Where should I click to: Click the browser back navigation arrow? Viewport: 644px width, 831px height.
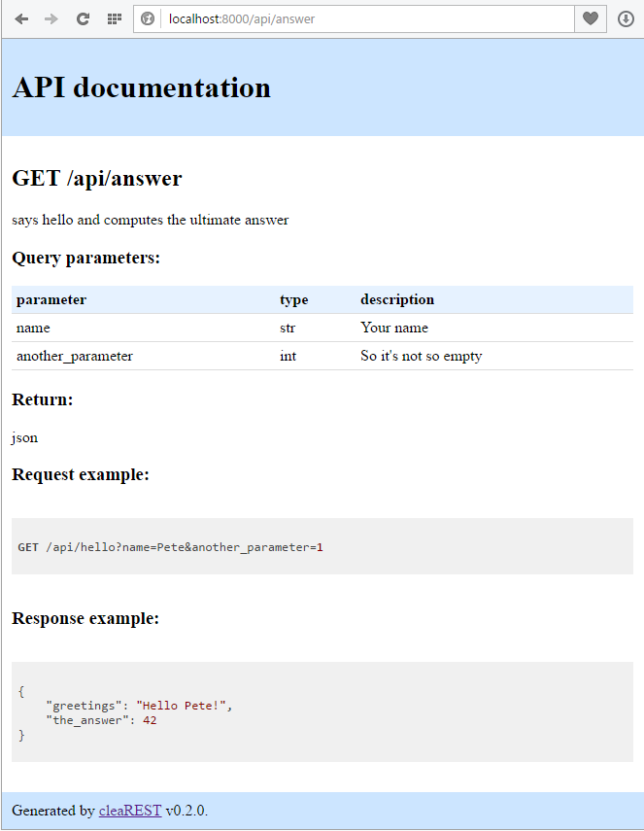pyautogui.click(x=21, y=18)
